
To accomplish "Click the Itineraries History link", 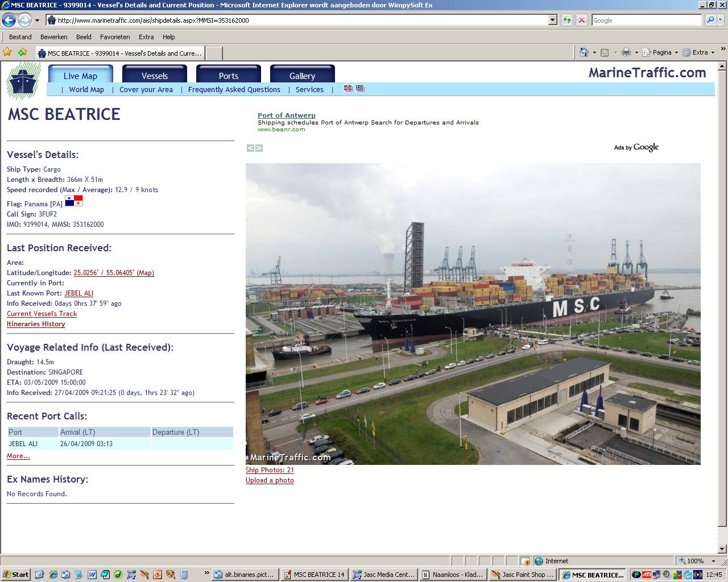I will click(36, 324).
